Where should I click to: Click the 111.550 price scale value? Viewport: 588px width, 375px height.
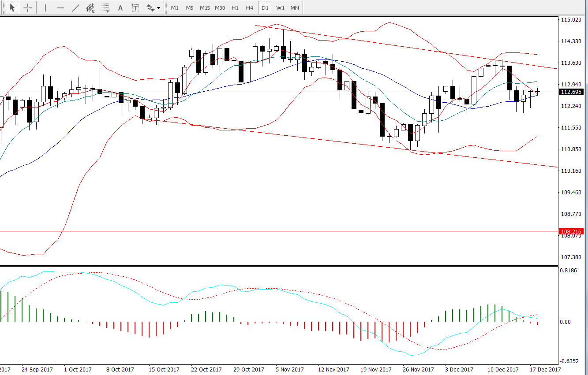pyautogui.click(x=570, y=128)
